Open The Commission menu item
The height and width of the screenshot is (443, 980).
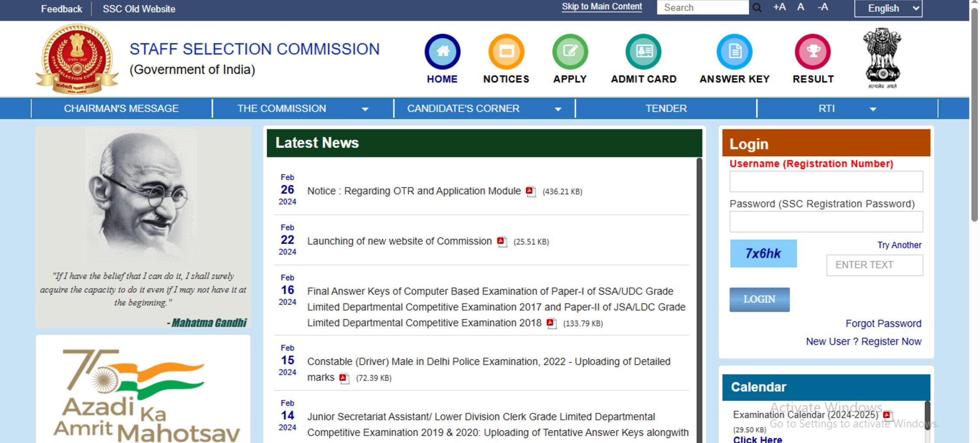pyautogui.click(x=281, y=108)
